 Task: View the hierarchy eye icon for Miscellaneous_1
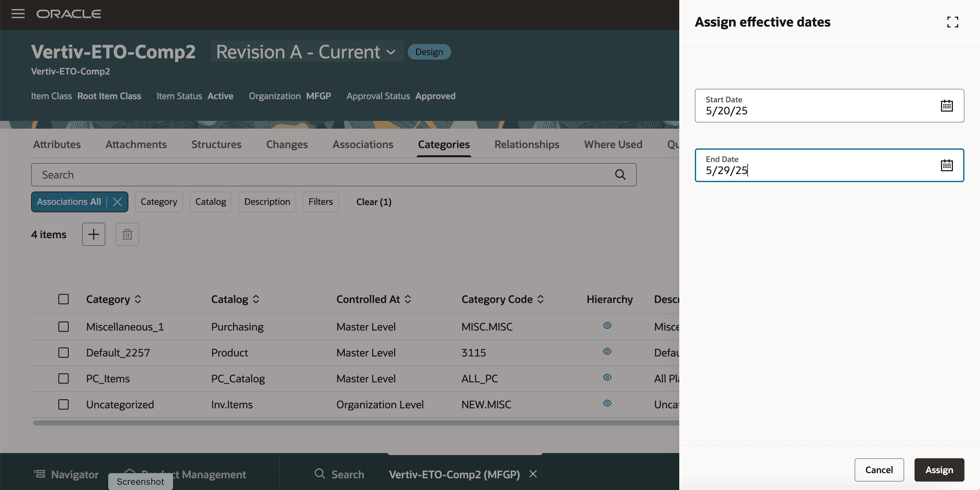(x=607, y=326)
